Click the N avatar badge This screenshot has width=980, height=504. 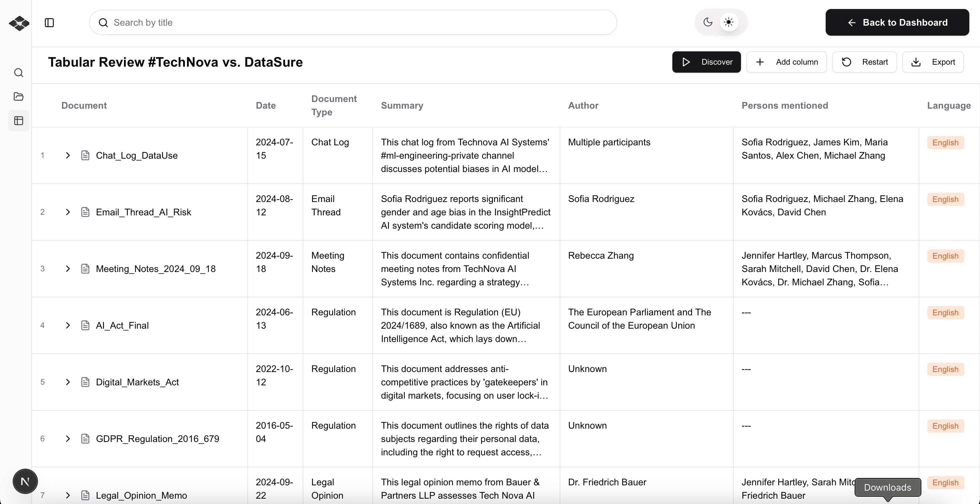tap(25, 481)
